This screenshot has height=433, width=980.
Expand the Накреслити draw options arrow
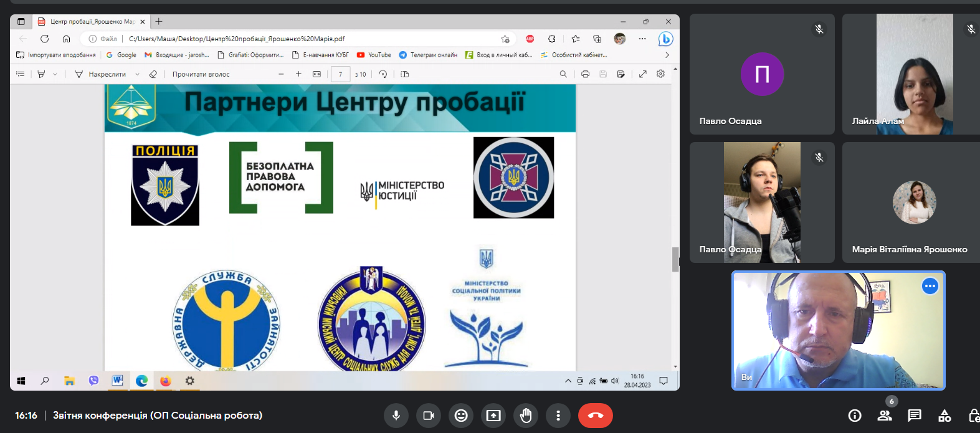pyautogui.click(x=138, y=74)
